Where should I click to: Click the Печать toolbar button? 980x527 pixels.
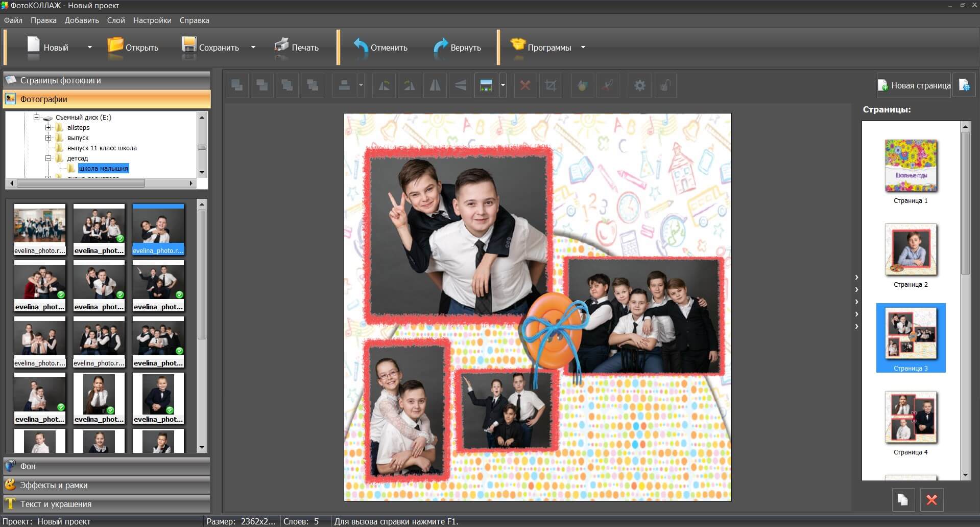pos(297,47)
